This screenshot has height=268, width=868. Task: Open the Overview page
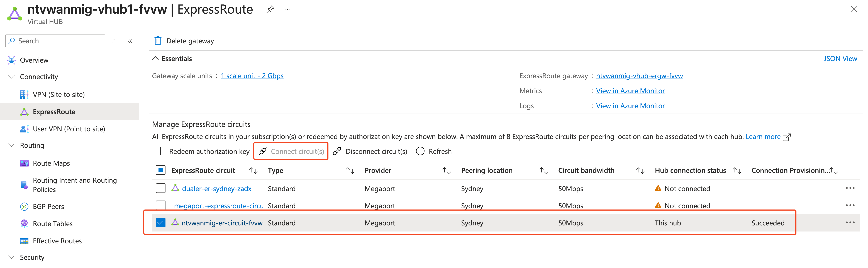tap(34, 60)
